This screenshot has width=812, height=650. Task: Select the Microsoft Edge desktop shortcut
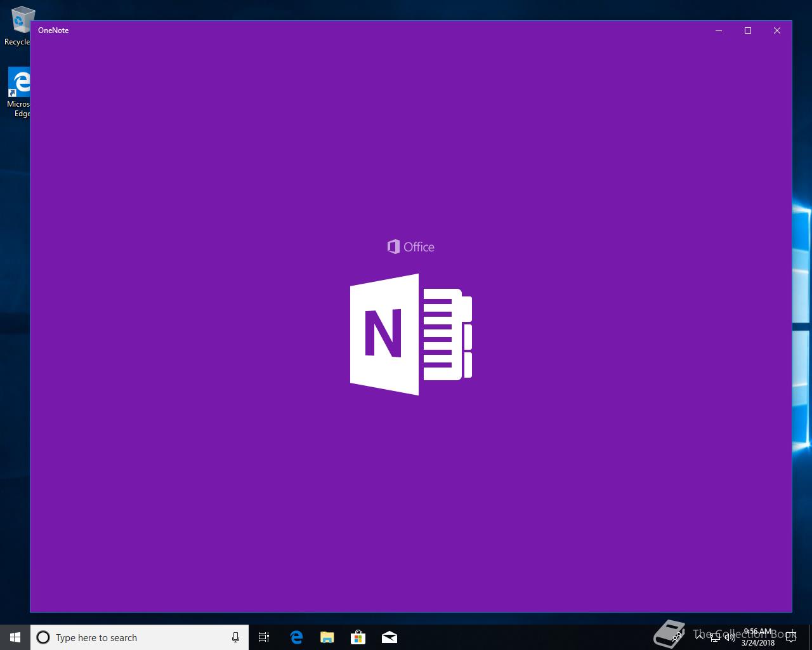pyautogui.click(x=18, y=93)
